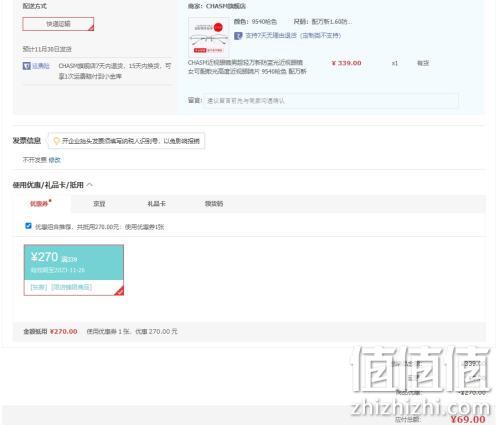Viewport: 500px width, 425px height.
Task: Select the ¥270 coupon card
Action: pos(74,270)
